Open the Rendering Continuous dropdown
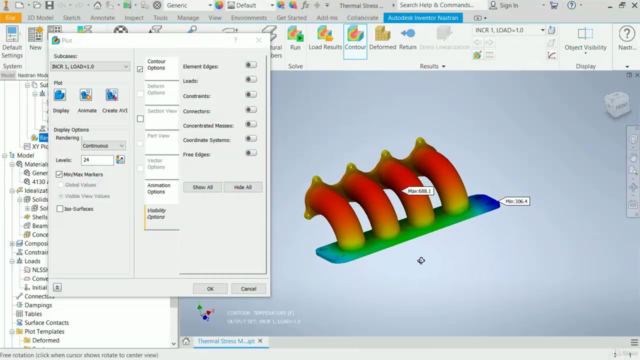 [103, 146]
